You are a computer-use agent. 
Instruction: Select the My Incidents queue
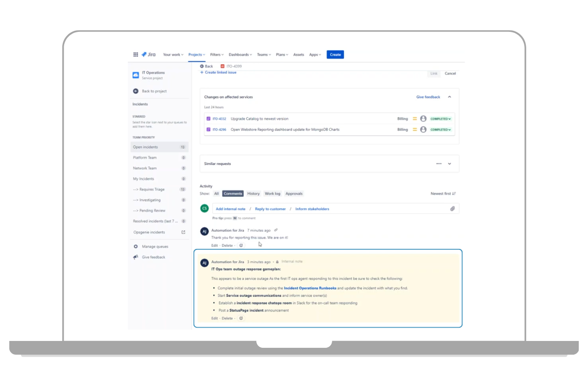click(159, 179)
